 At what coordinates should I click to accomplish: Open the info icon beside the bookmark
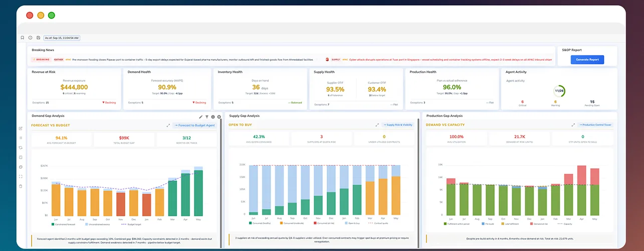[30, 38]
